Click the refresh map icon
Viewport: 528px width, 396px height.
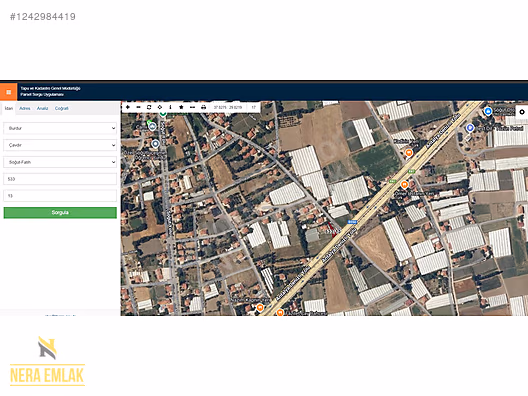[x=149, y=107]
